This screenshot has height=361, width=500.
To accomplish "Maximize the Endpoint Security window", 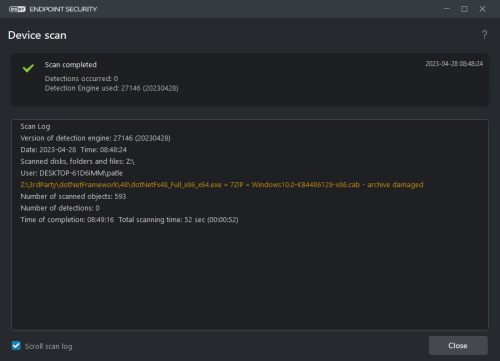I will tap(464, 9).
